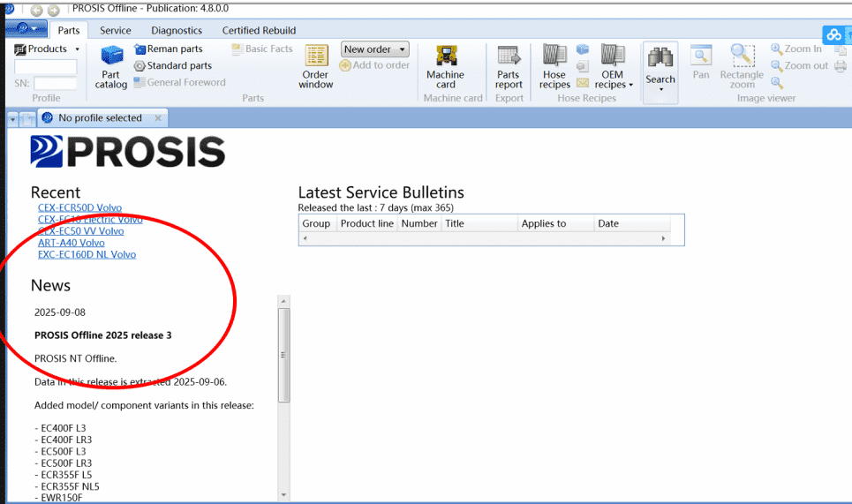This screenshot has width=852, height=504.
Task: Open recent profile ART-A40 Volvo
Action: [x=72, y=243]
